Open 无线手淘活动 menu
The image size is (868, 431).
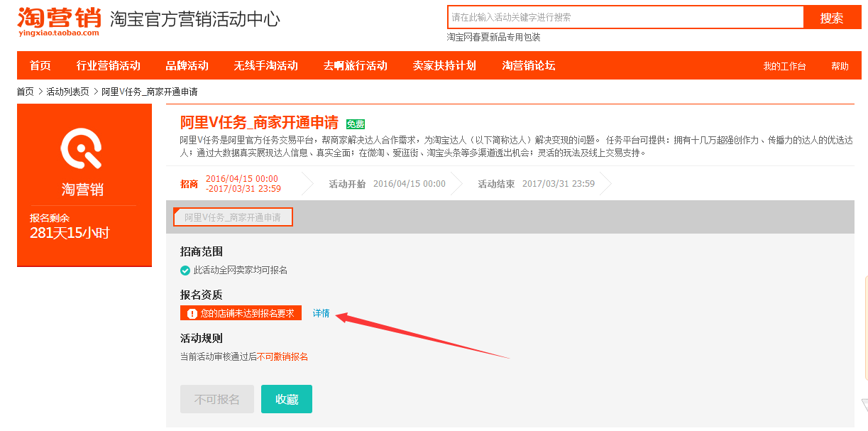click(266, 66)
